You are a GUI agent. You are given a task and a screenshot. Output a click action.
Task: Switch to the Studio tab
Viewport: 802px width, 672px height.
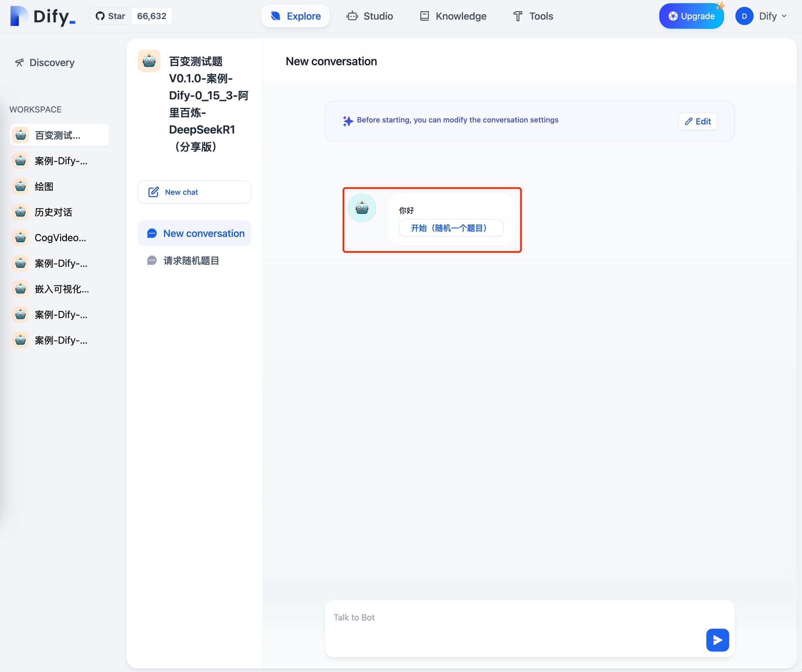[x=370, y=16]
